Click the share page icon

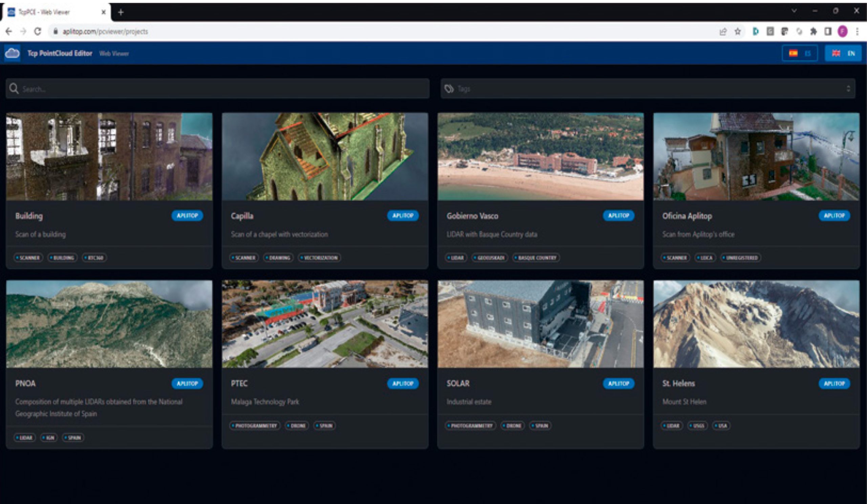point(723,31)
